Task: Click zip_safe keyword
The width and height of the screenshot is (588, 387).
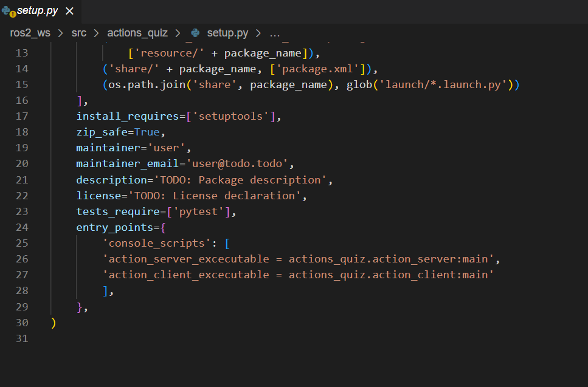Action: 102,132
